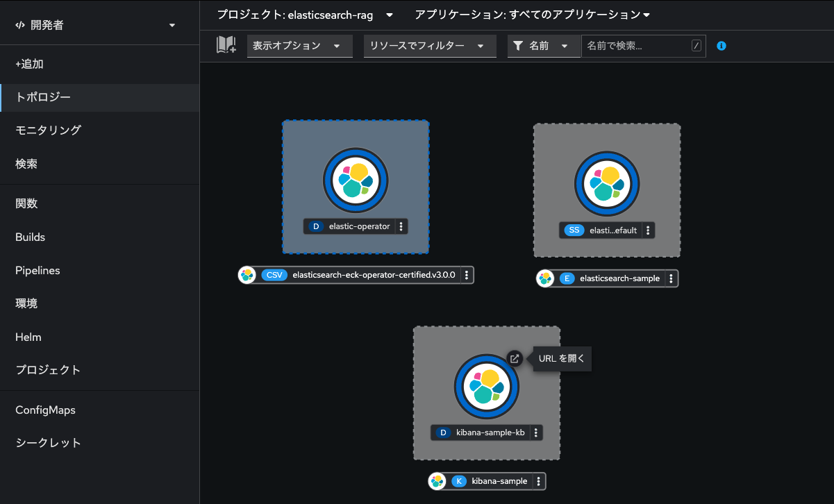Open モニタリング in sidebar
The width and height of the screenshot is (834, 504).
99,131
